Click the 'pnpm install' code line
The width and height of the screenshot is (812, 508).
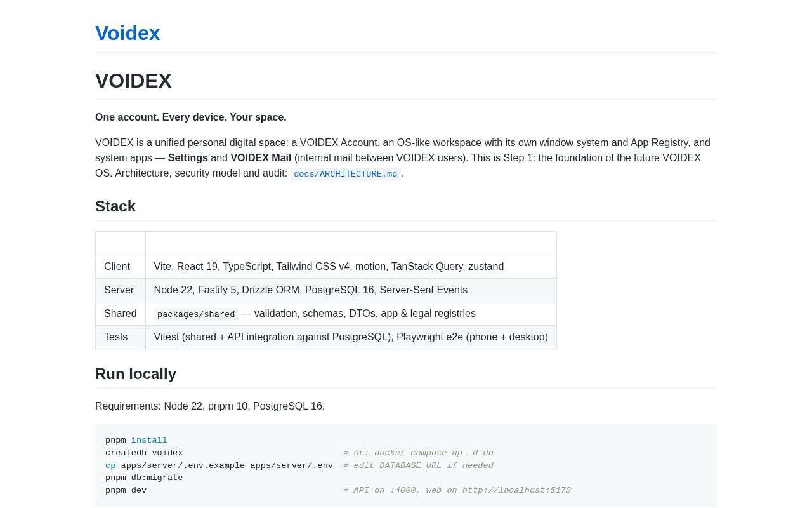tap(136, 441)
